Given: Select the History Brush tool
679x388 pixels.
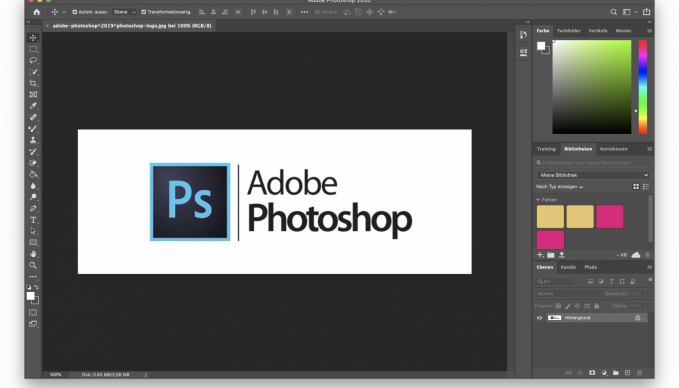Looking at the screenshot, I should click(33, 152).
